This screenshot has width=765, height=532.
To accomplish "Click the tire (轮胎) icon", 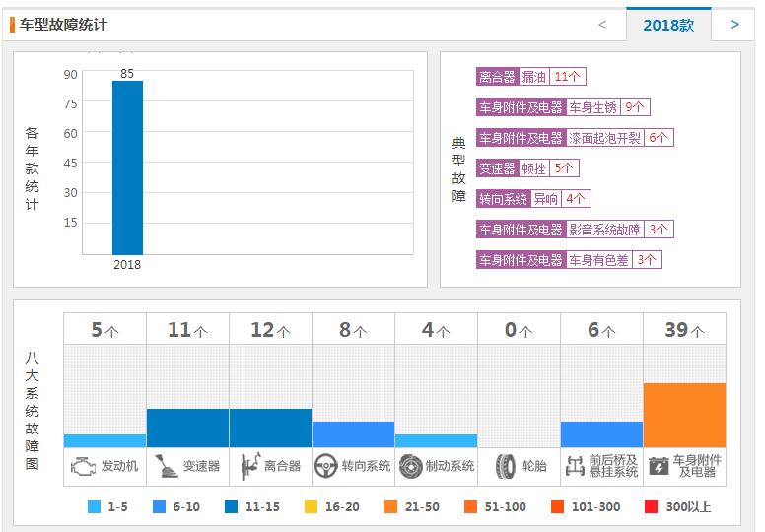I will (x=505, y=467).
